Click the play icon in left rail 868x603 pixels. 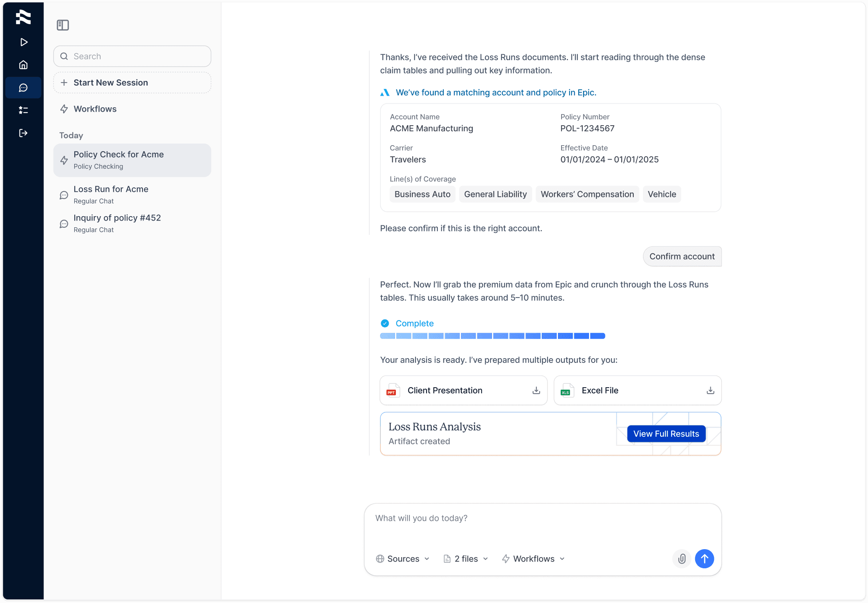pyautogui.click(x=24, y=42)
